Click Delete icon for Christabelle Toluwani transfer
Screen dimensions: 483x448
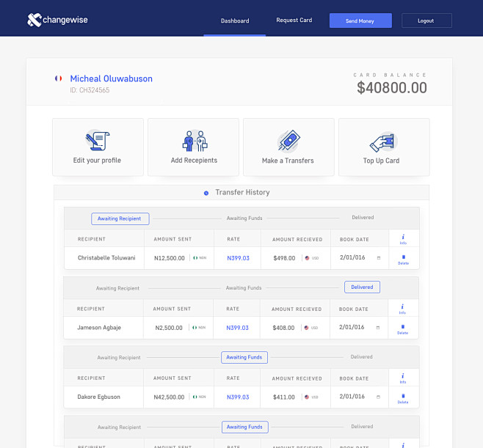403,260
